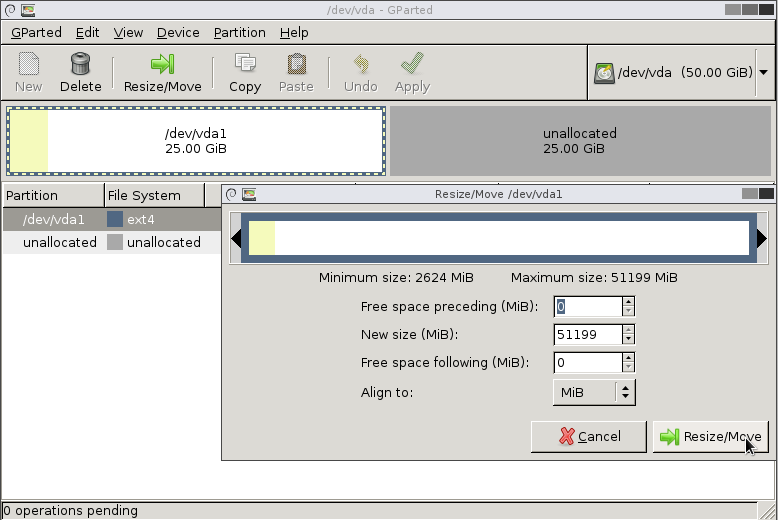Open the Device menu
778x520 pixels.
click(178, 33)
